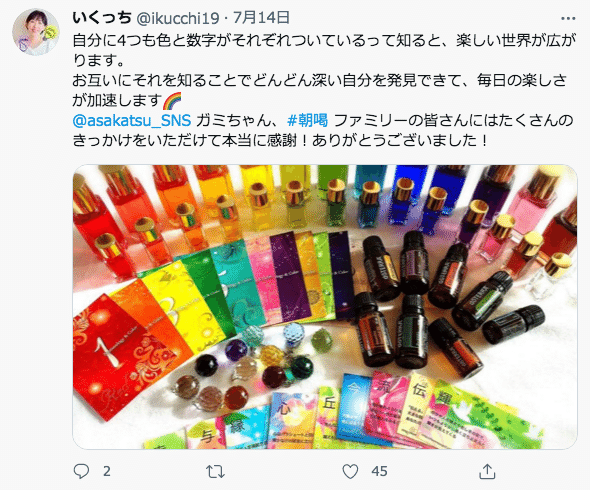
Task: Click the dark essential oil bottles in photo
Action: (444, 301)
